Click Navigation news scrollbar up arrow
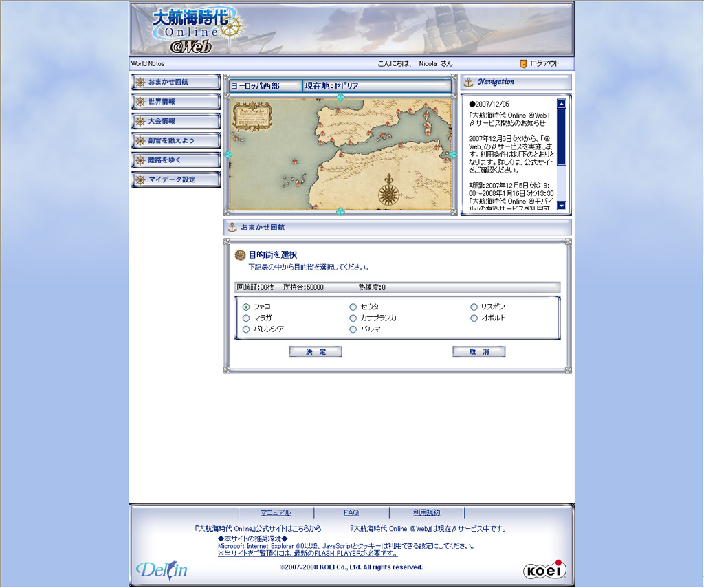The image size is (704, 588). click(562, 104)
